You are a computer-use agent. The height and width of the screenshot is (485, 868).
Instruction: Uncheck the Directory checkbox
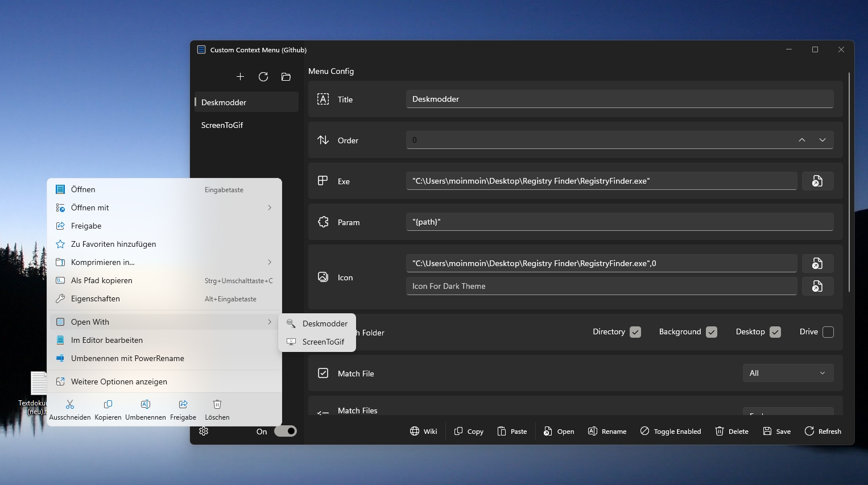point(635,332)
